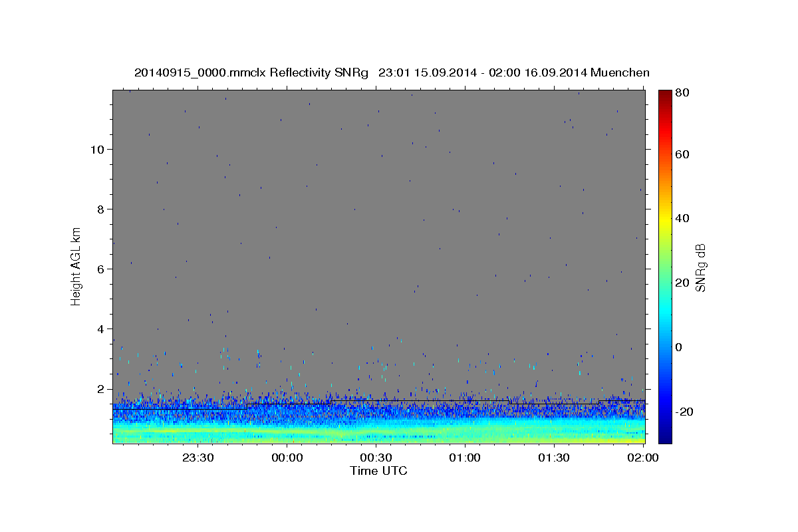Click the colorbar value '40'
The height and width of the screenshot is (532, 798).
point(682,218)
